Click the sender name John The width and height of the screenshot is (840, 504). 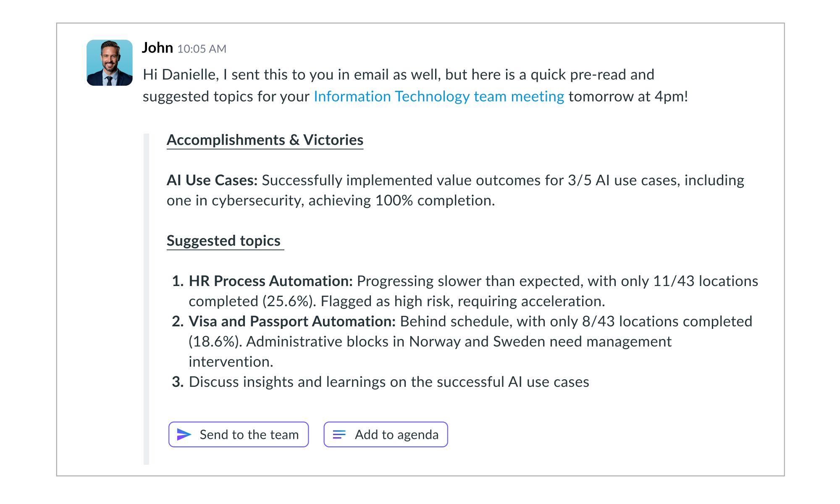coord(157,48)
